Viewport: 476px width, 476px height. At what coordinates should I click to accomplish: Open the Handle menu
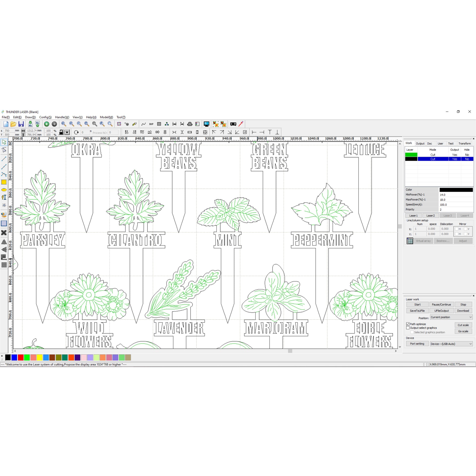[x=62, y=117]
